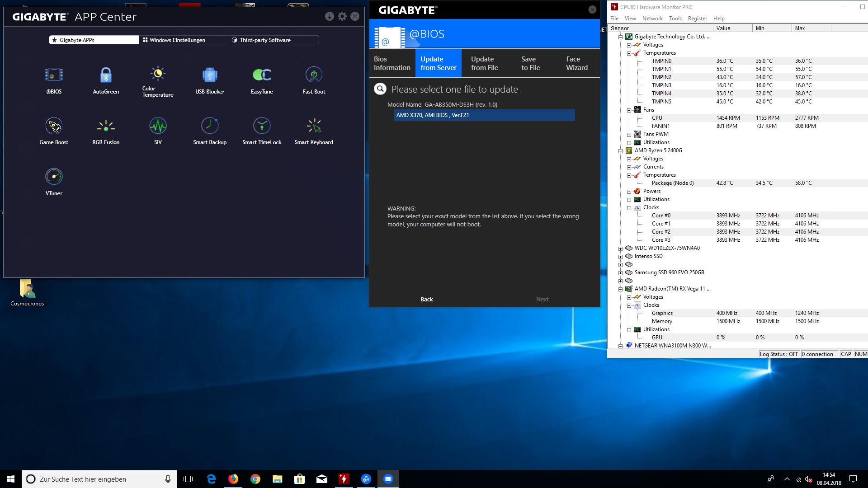Image resolution: width=868 pixels, height=488 pixels.
Task: Launch the Game Boost app
Action: click(x=54, y=127)
